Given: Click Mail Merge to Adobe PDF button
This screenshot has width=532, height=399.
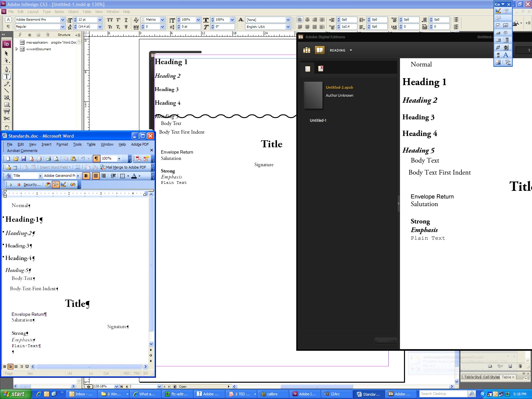Looking at the screenshot, I should click(123, 167).
